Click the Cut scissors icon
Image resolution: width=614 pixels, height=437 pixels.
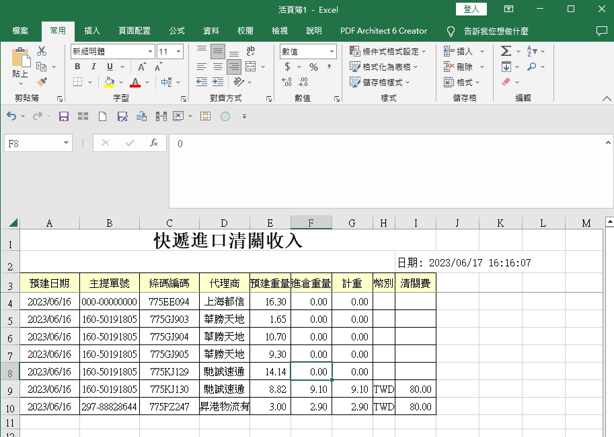(x=42, y=51)
